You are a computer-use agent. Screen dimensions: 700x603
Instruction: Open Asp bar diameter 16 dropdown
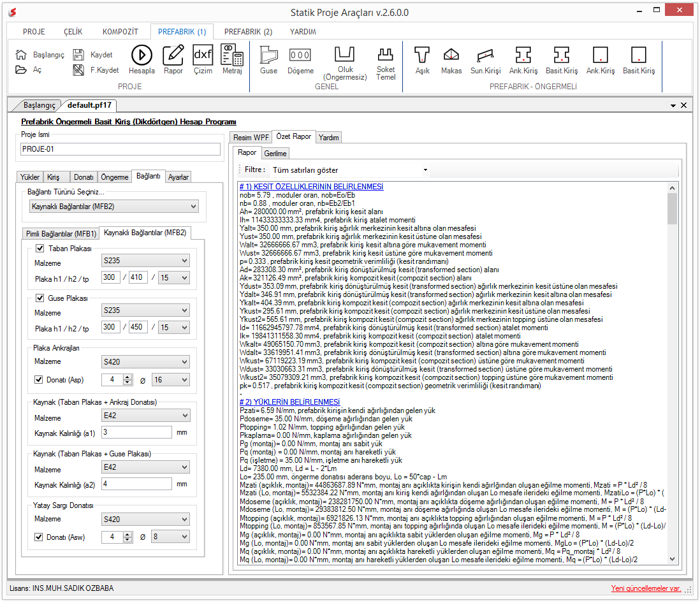point(170,380)
